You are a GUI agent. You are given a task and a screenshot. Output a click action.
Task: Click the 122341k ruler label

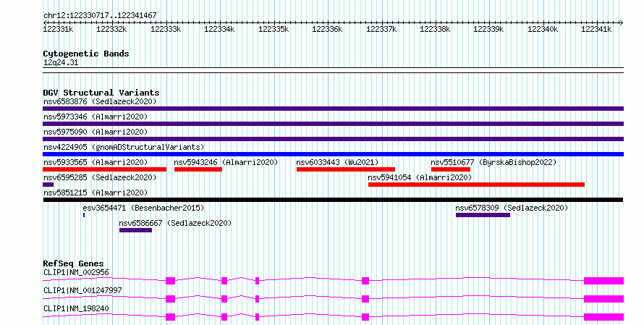tap(596, 29)
